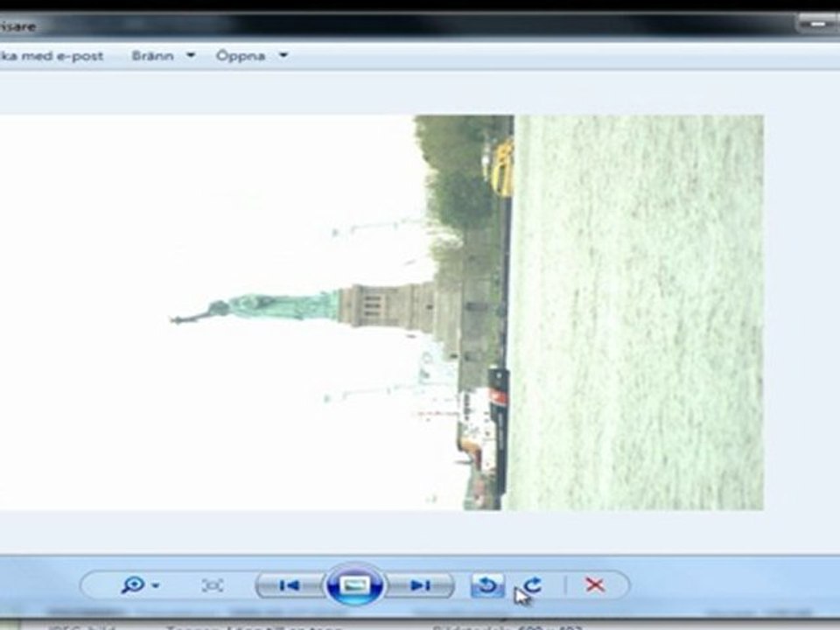Open the zoom magnifier control
The image size is (840, 630).
tap(133, 584)
